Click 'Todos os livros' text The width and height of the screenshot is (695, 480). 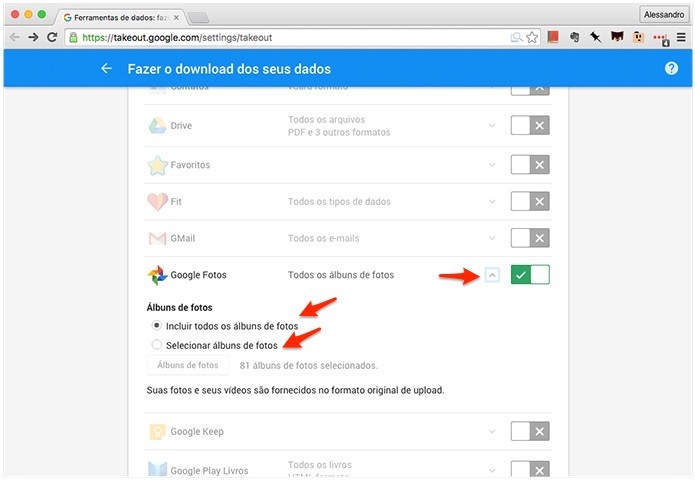coord(320,464)
